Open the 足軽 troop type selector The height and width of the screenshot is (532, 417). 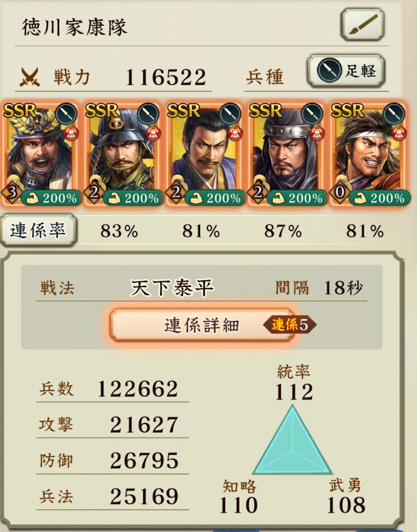(x=346, y=71)
